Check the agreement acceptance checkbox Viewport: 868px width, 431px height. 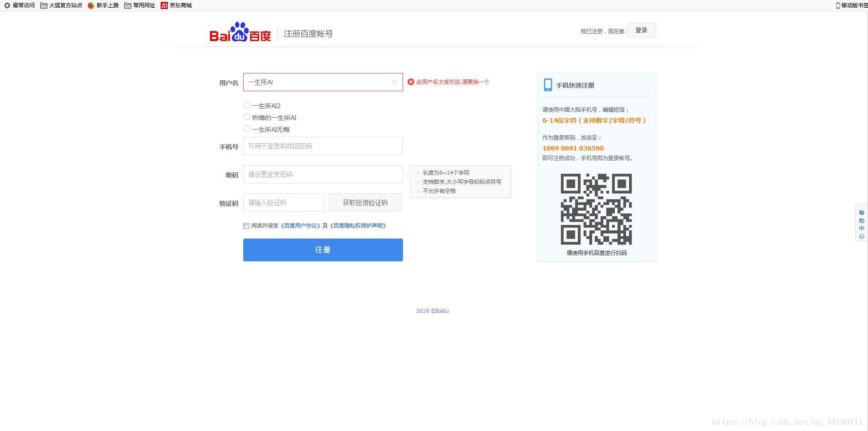246,226
